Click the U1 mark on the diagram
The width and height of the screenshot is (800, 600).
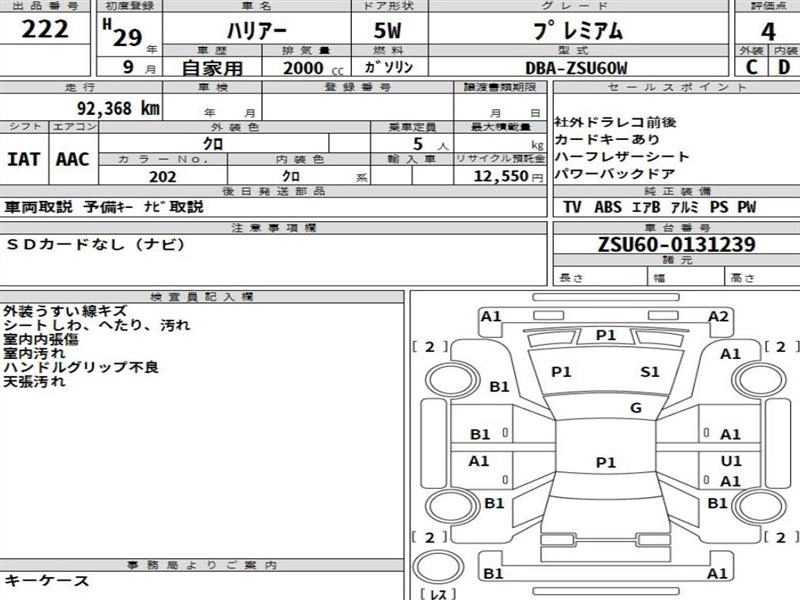pyautogui.click(x=731, y=461)
